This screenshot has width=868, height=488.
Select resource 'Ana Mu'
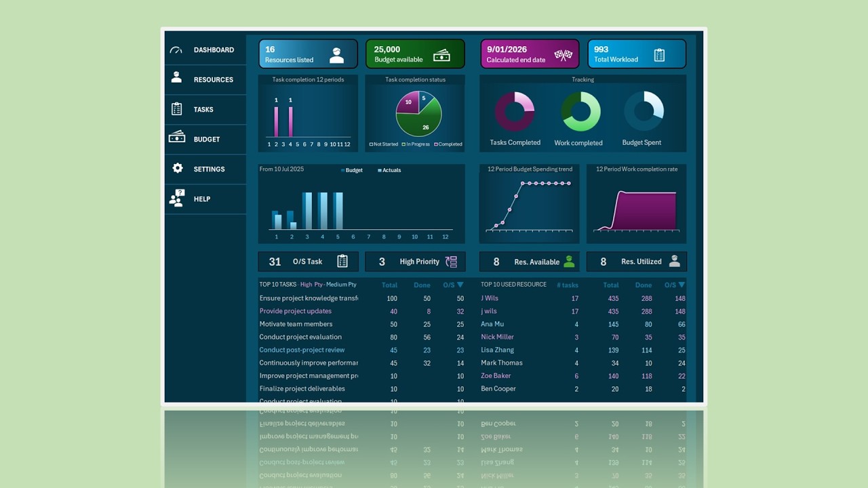[492, 324]
